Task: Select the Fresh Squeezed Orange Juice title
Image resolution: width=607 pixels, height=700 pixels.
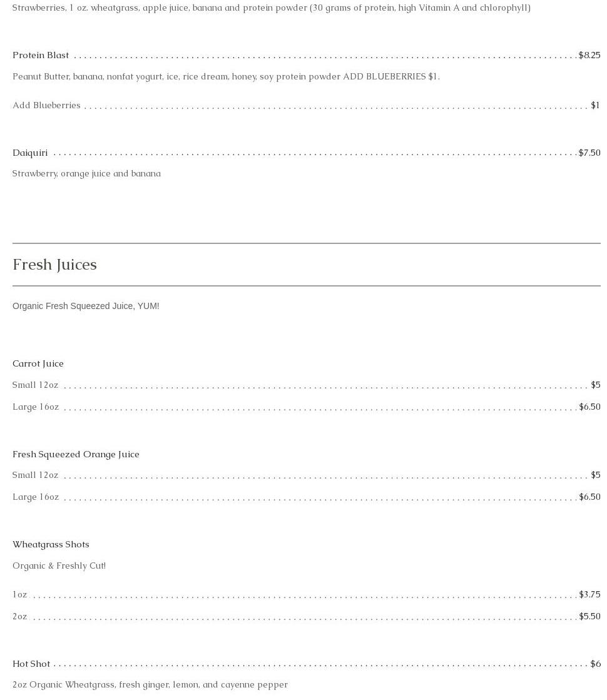Action: click(76, 454)
